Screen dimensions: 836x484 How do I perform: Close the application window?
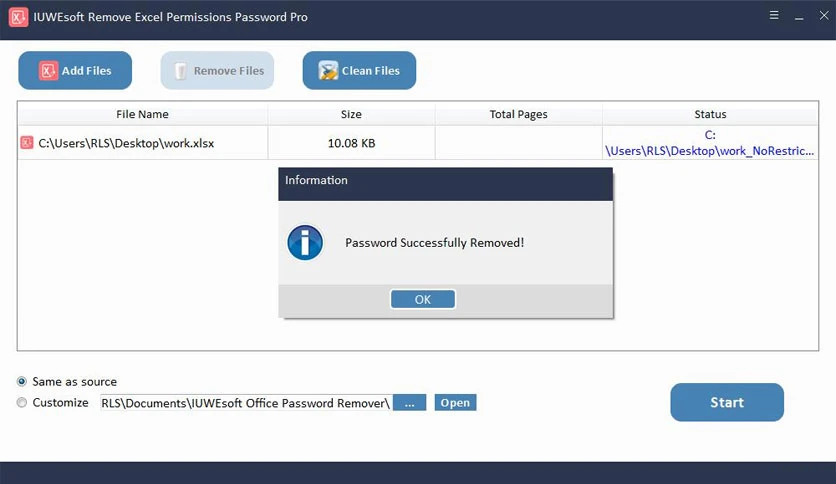824,15
